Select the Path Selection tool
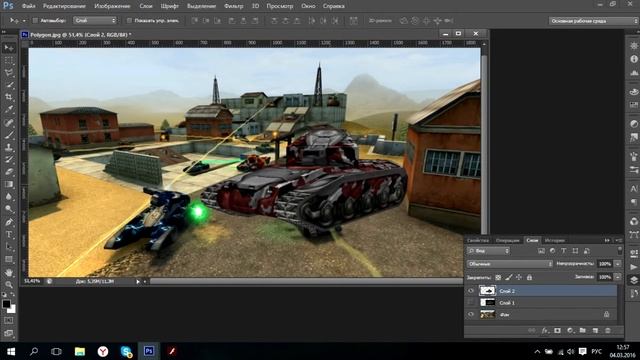The width and height of the screenshot is (640, 360). point(9,247)
